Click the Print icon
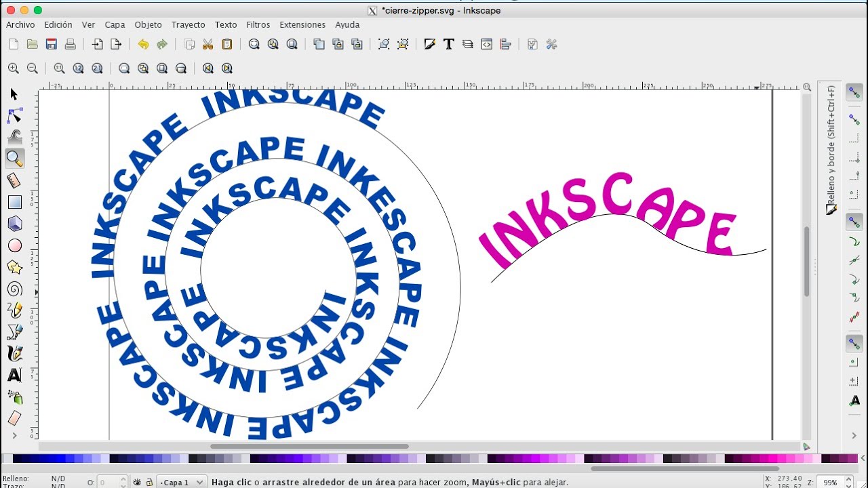The width and height of the screenshot is (868, 488). point(70,44)
